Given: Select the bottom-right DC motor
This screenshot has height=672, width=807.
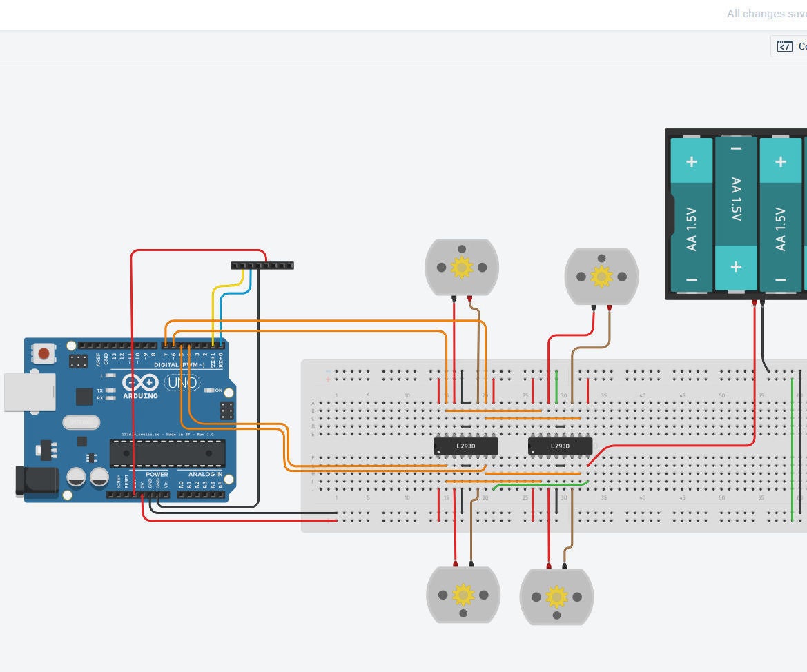Looking at the screenshot, I should [556, 595].
